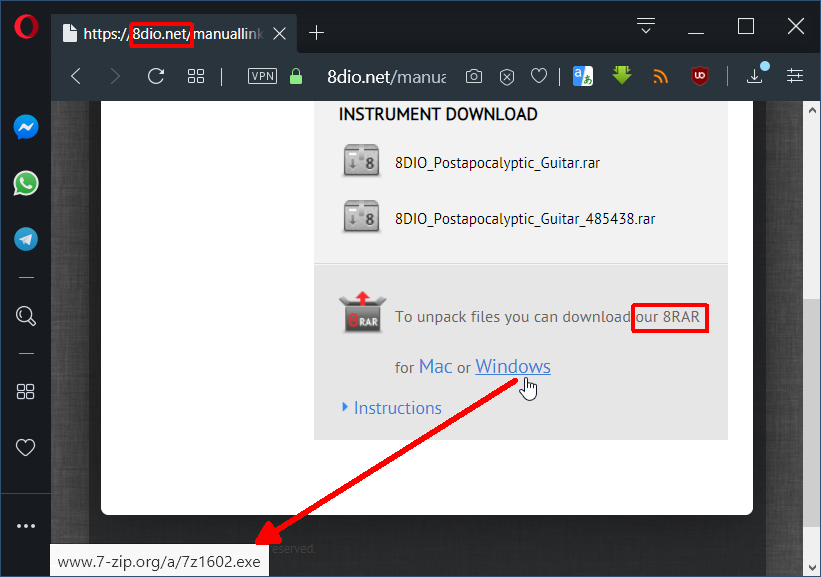
Task: Open the sidebar search tool
Action: pyautogui.click(x=26, y=316)
